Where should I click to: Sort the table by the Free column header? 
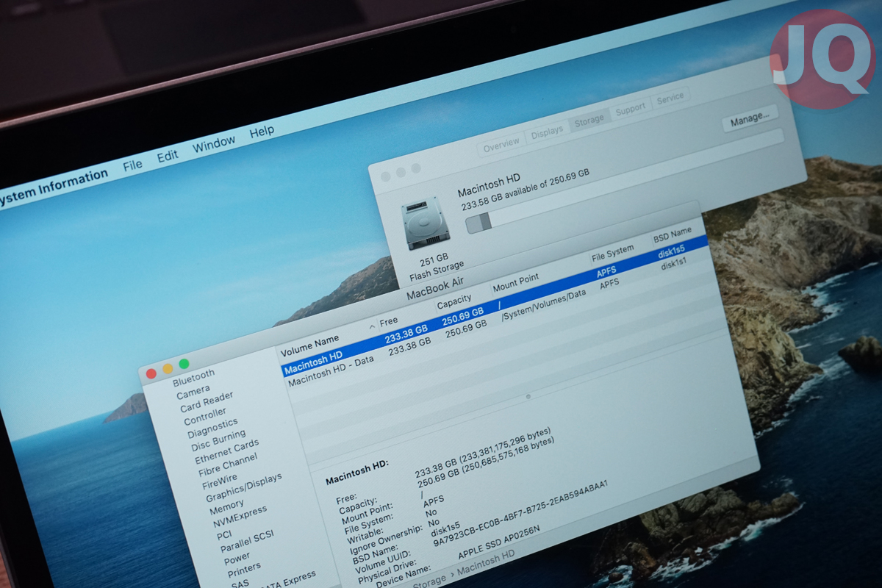pyautogui.click(x=389, y=322)
